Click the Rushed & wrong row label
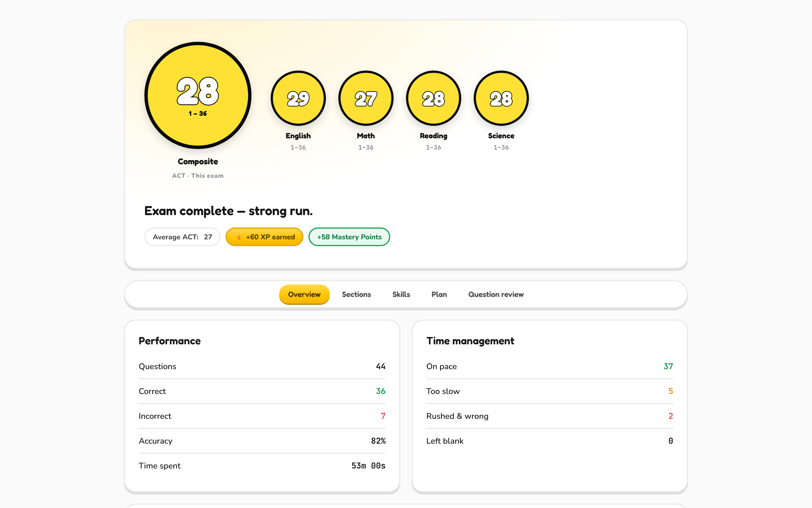Viewport: 812px width, 508px height. 457,416
